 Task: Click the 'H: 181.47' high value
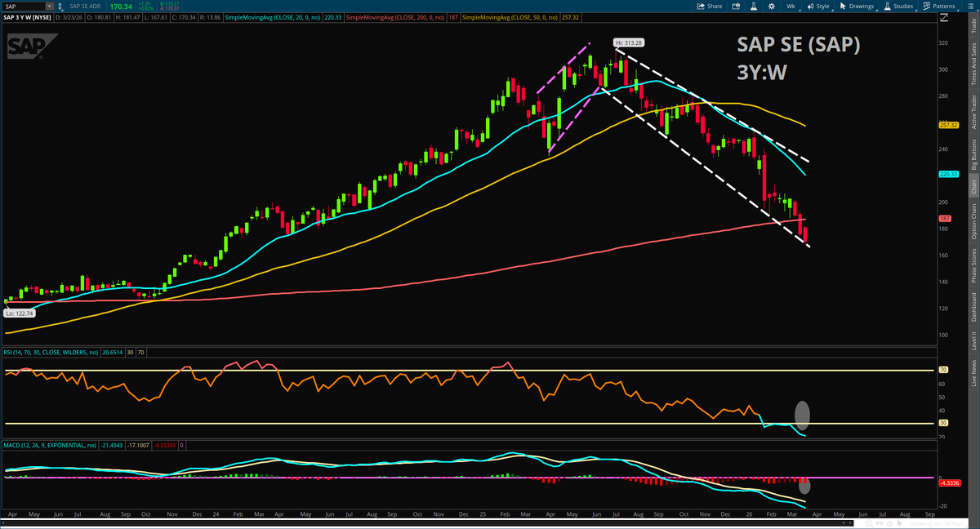(x=127, y=17)
